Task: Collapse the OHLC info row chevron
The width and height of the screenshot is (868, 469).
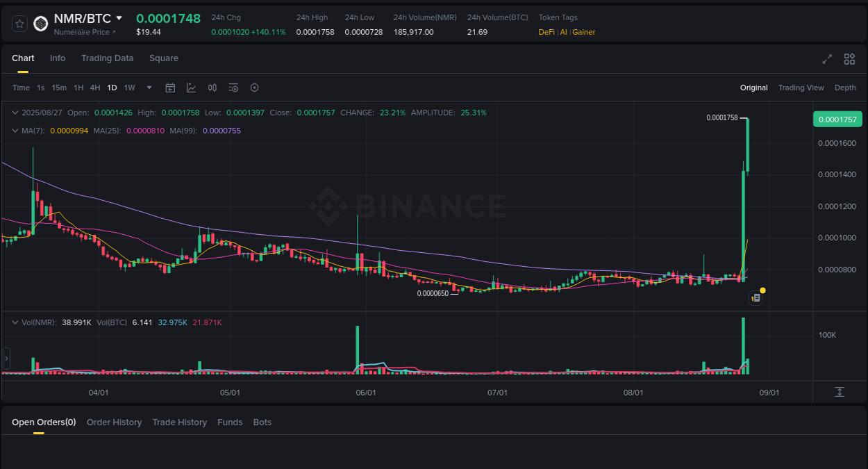Action: 14,111
